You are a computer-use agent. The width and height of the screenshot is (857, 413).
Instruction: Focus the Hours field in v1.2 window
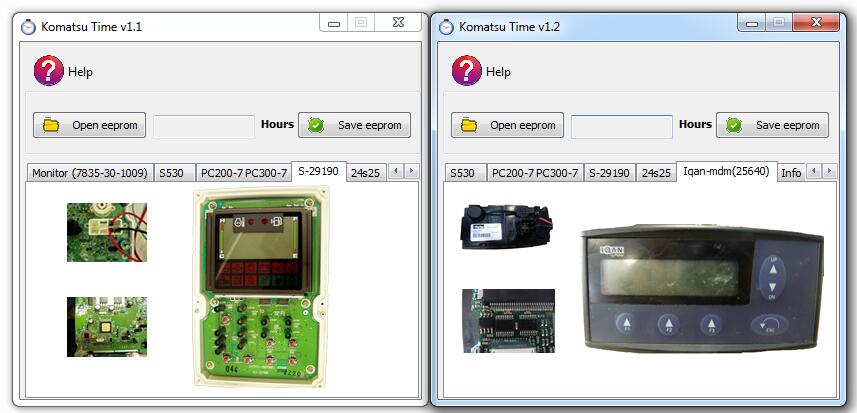point(622,127)
